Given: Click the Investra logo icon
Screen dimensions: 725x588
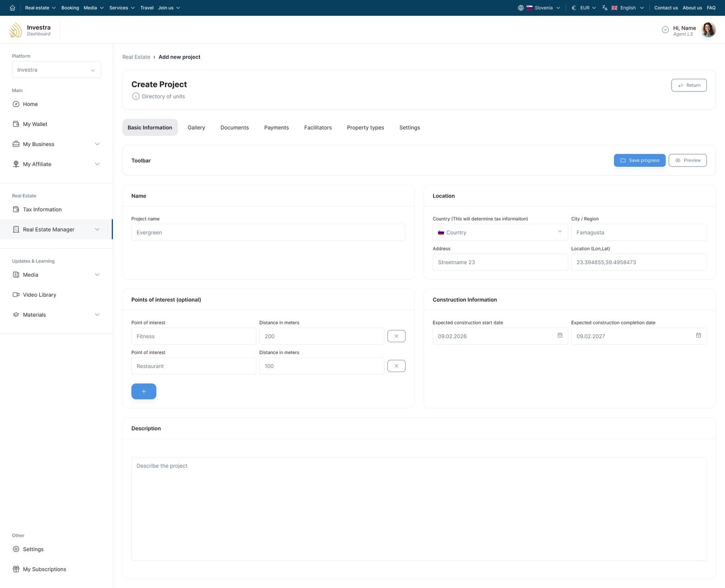Looking at the screenshot, I should tap(15, 30).
